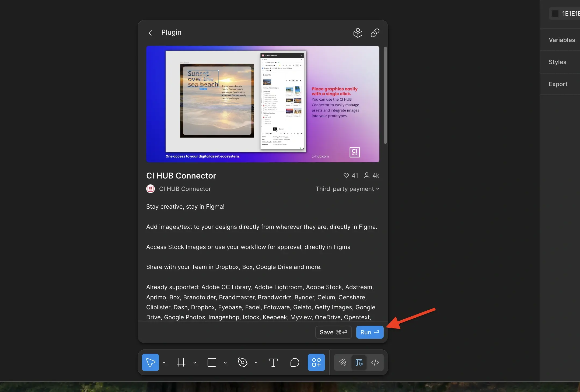Open the Export section in right panel
Image resolution: width=580 pixels, height=392 pixels.
pos(558,84)
